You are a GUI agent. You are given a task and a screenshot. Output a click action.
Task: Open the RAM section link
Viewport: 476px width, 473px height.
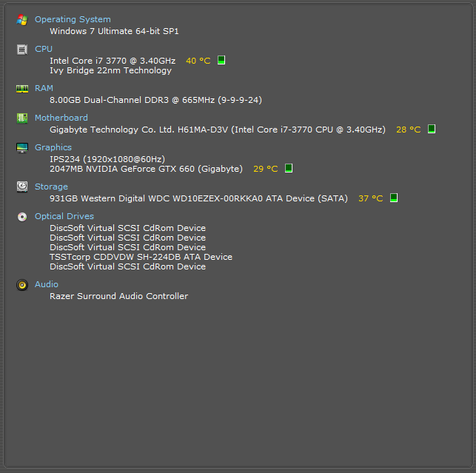click(44, 88)
